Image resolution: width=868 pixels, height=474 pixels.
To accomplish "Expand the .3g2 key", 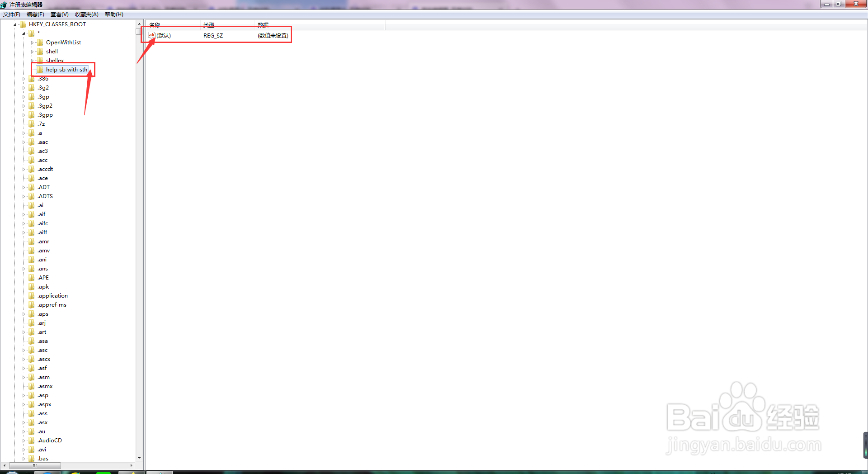I will tap(24, 88).
